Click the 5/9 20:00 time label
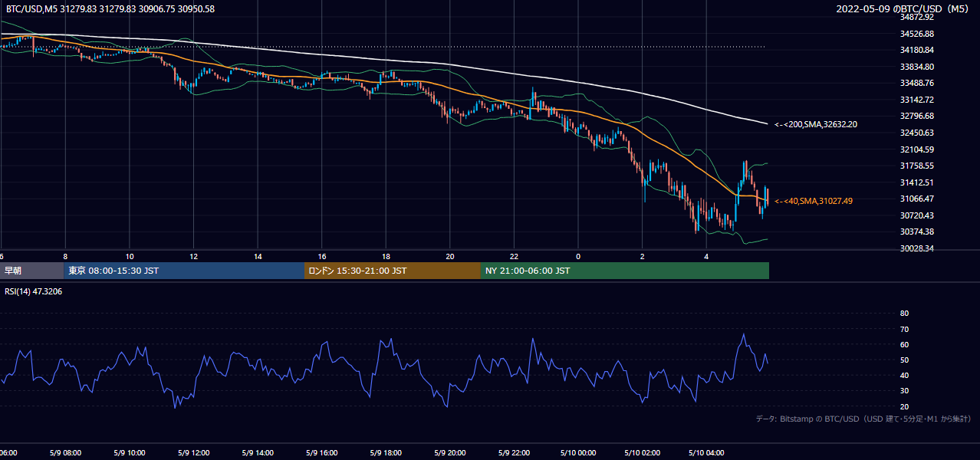Screen dimensions: 980x460 click(x=450, y=453)
